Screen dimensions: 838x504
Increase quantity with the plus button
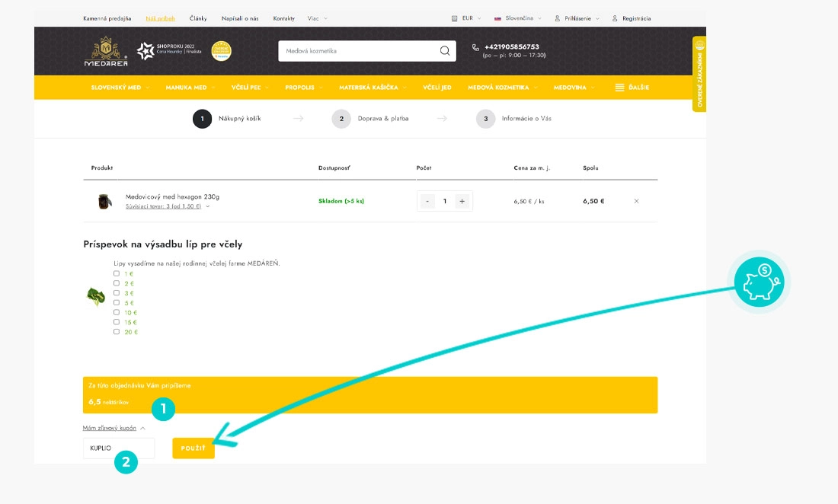(x=462, y=201)
